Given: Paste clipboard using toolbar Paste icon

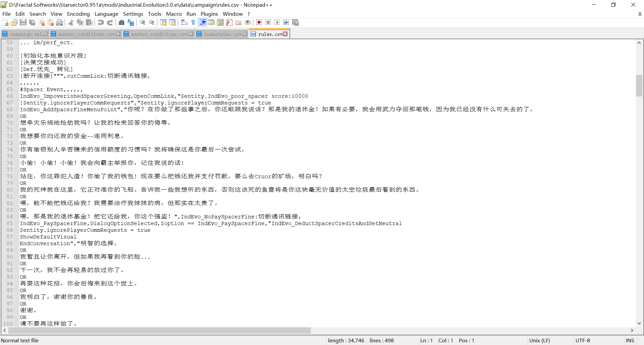Looking at the screenshot, I should (x=89, y=22).
